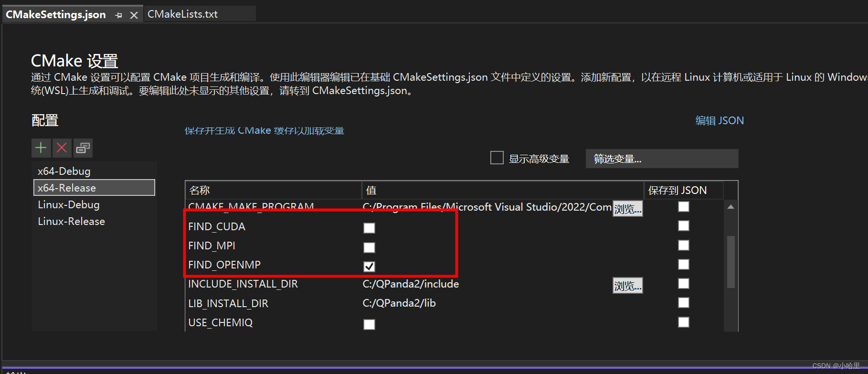Check save to JSON for FIND_OPENMP

(684, 264)
